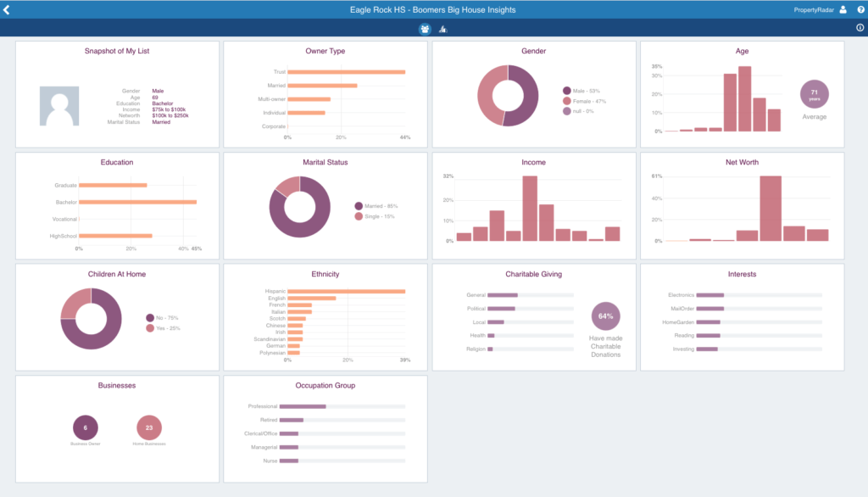
Task: Select the Net Worth card title
Action: (742, 162)
